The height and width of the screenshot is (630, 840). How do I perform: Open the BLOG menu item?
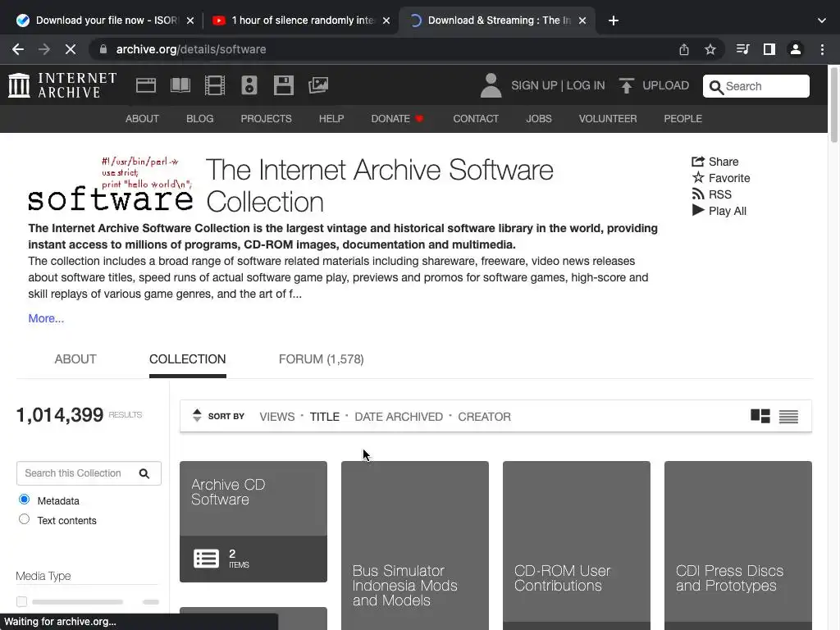click(200, 119)
